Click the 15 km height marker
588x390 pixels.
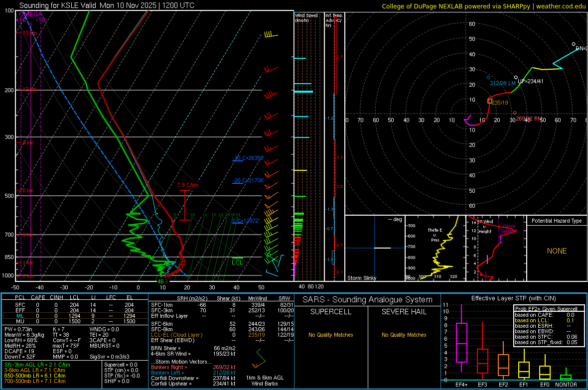[29, 33]
